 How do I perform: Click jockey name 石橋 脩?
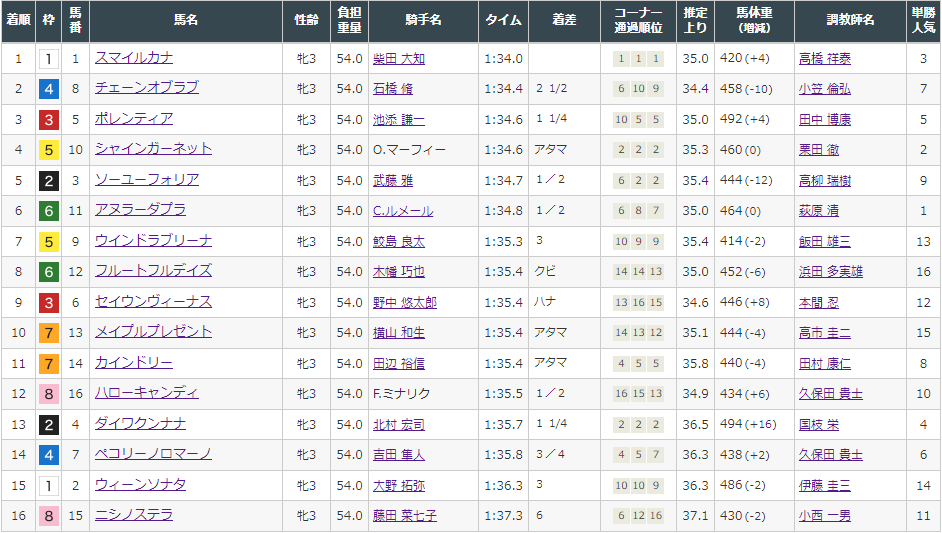[393, 89]
